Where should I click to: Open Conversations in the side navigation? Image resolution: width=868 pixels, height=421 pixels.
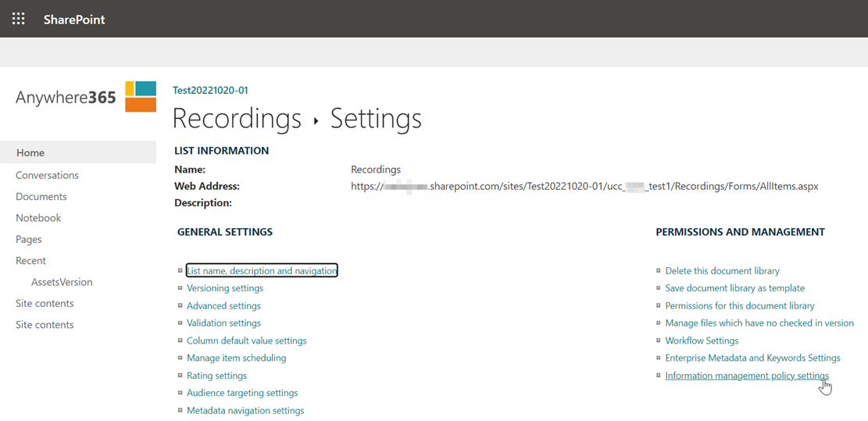point(47,175)
